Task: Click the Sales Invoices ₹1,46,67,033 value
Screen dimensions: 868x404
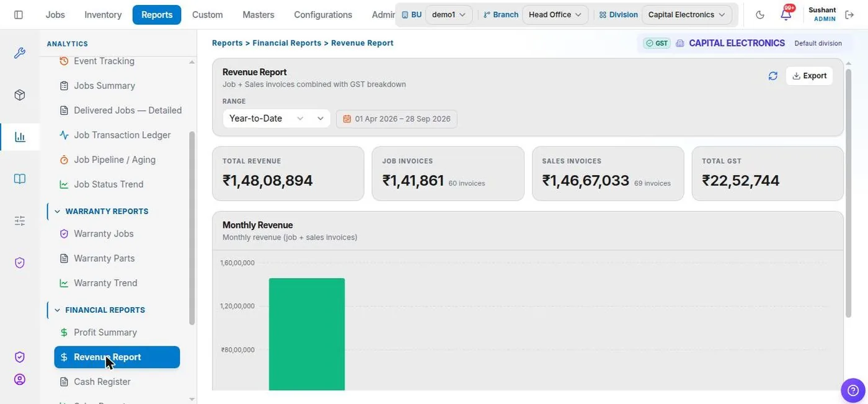Action: click(x=586, y=181)
